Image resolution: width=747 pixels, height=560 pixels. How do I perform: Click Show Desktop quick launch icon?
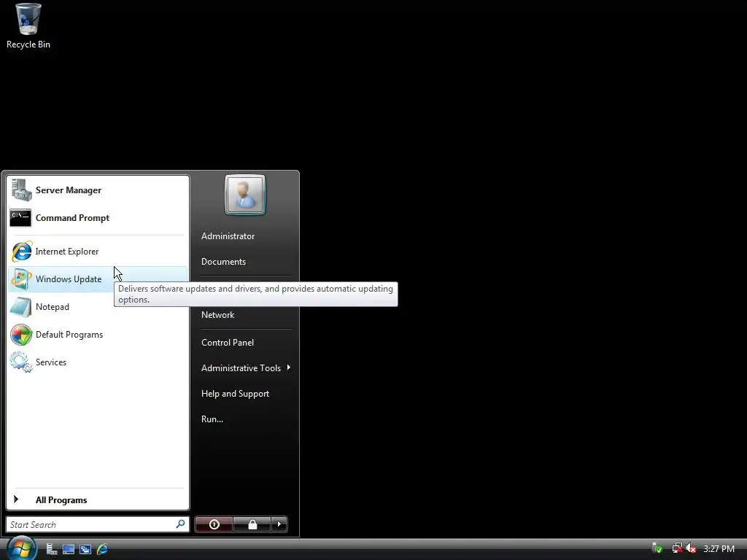[69, 549]
